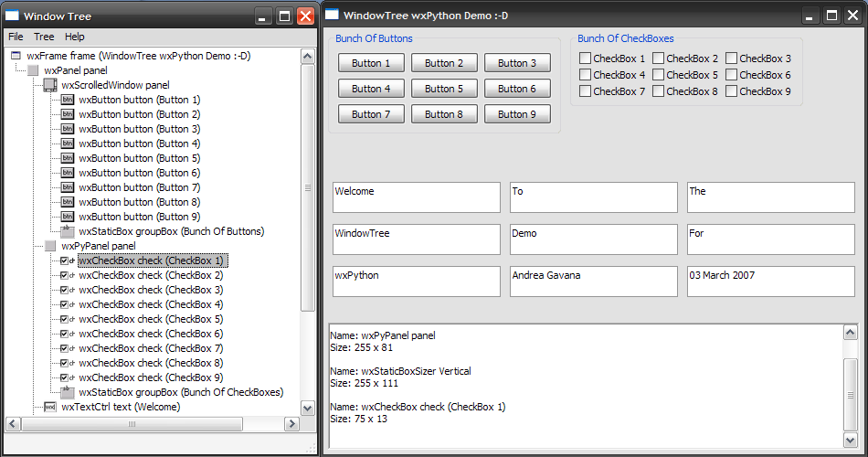Click Button 9 in the demo window

[517, 114]
